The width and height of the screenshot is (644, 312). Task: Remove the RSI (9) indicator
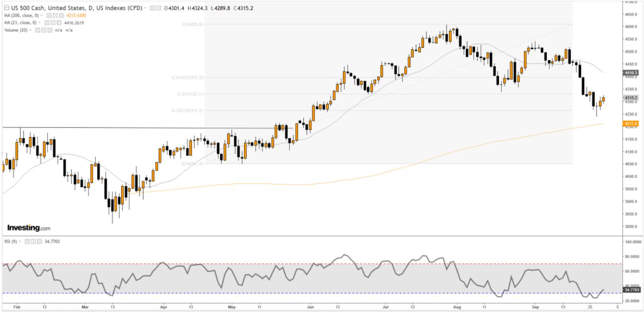click(x=39, y=241)
